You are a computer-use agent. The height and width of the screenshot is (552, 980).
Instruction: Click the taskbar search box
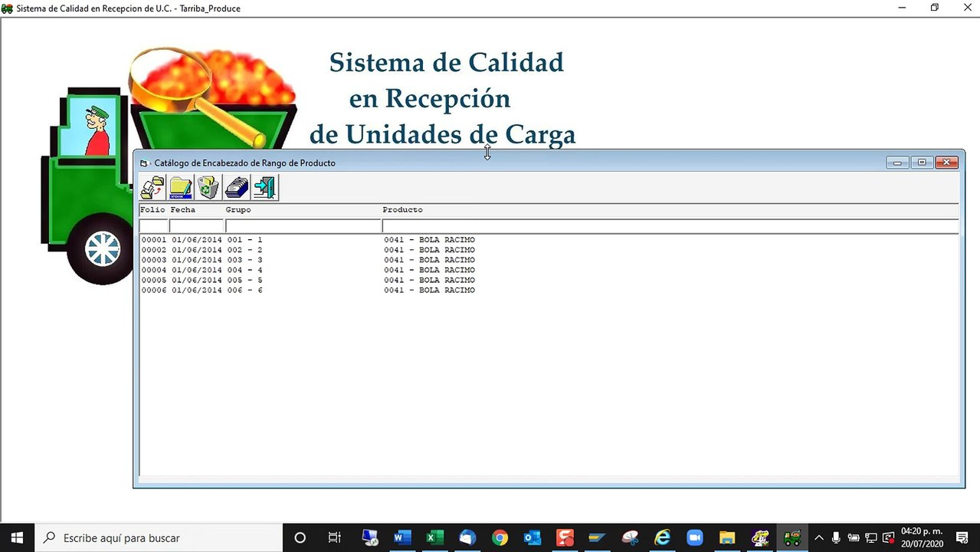[159, 538]
